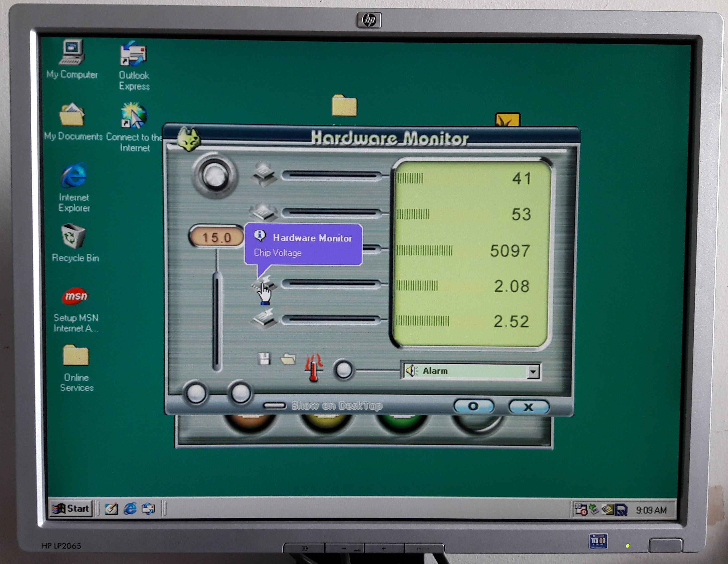Open the NVIDIA tray icon
The height and width of the screenshot is (564, 728).
pos(607,510)
